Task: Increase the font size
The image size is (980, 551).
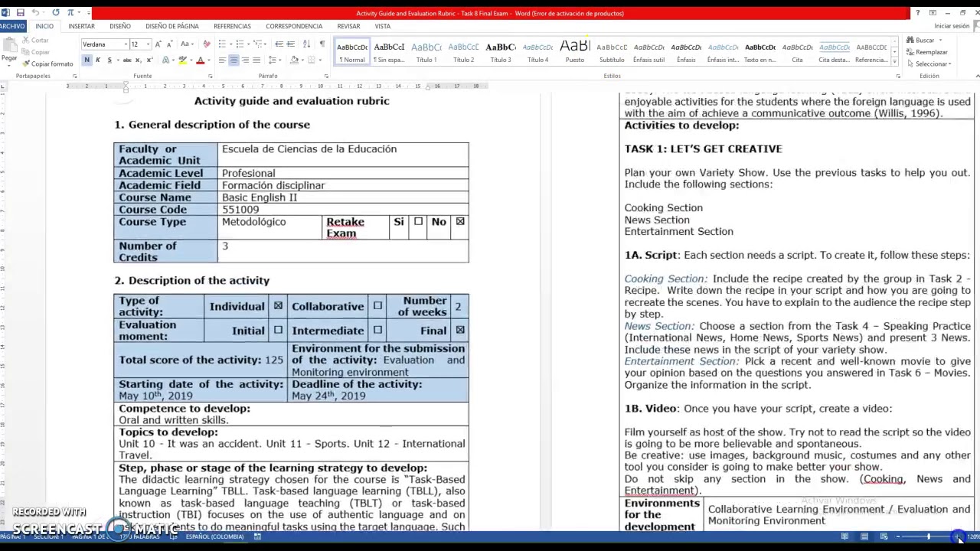Action: point(158,44)
